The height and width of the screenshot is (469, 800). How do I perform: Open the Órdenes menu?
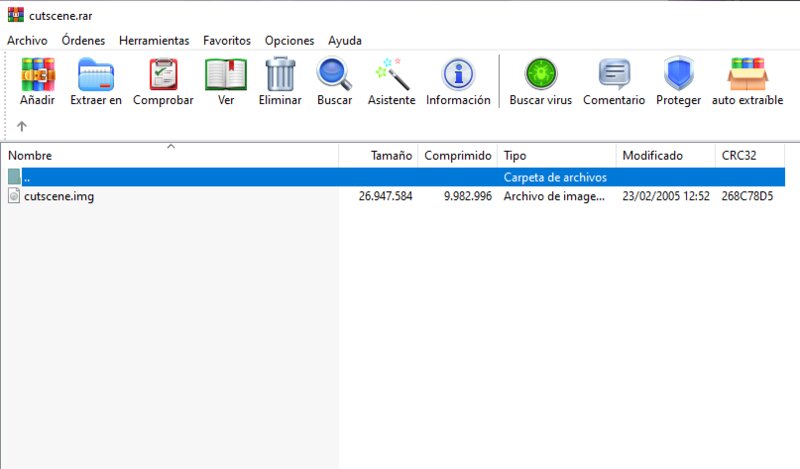83,40
